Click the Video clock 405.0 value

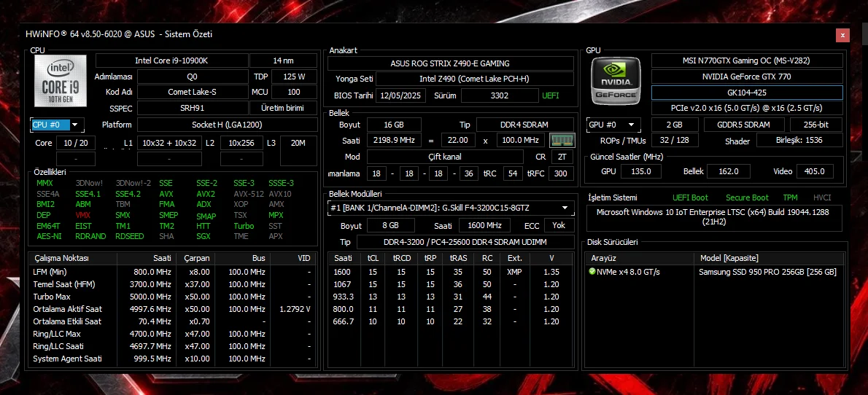tap(815, 171)
